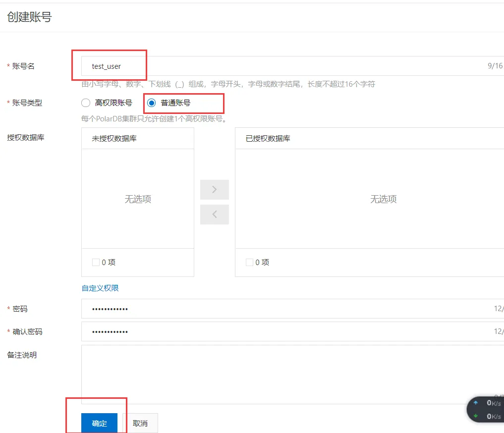Confirm account creation with 确定 button
504x433 pixels.
click(99, 423)
